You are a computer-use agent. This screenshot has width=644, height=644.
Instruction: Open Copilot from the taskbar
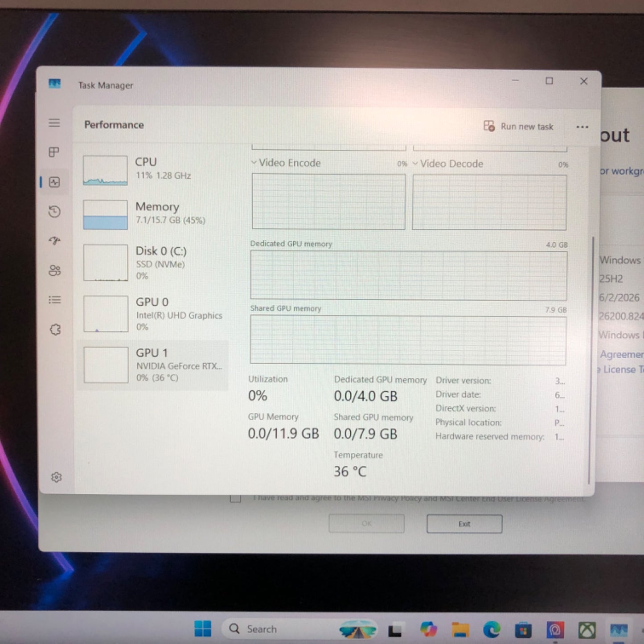click(x=428, y=629)
